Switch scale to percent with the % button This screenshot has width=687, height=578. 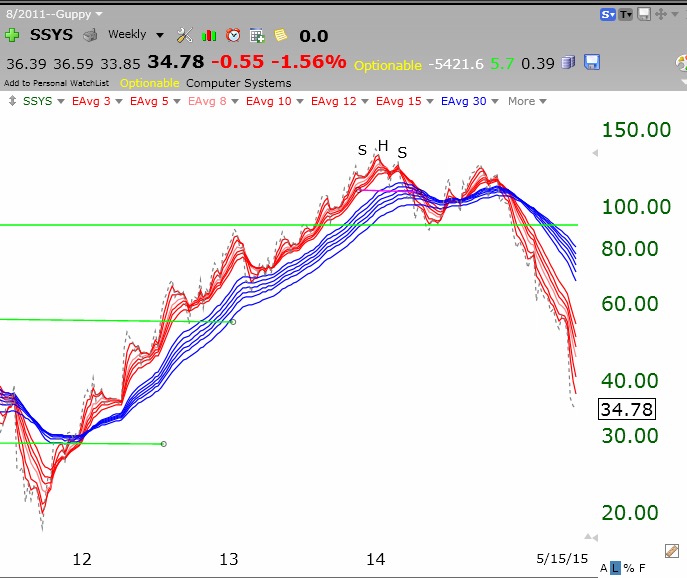pyautogui.click(x=629, y=568)
